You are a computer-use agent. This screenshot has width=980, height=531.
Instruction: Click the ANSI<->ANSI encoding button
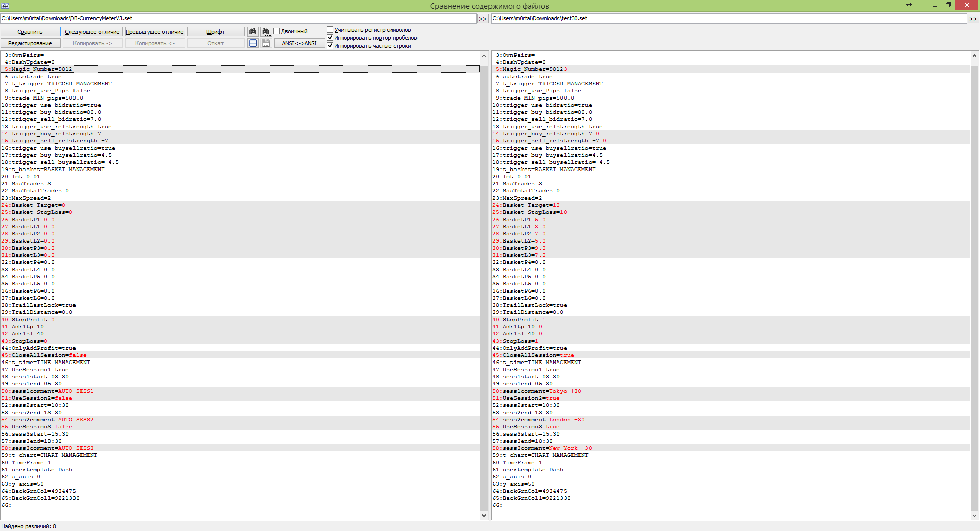[300, 43]
